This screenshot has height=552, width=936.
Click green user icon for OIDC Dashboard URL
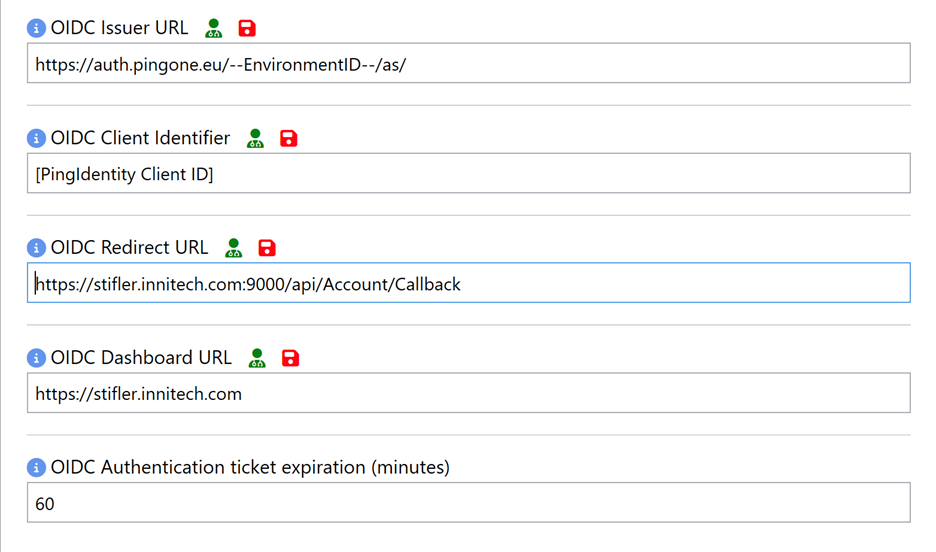pos(257,358)
